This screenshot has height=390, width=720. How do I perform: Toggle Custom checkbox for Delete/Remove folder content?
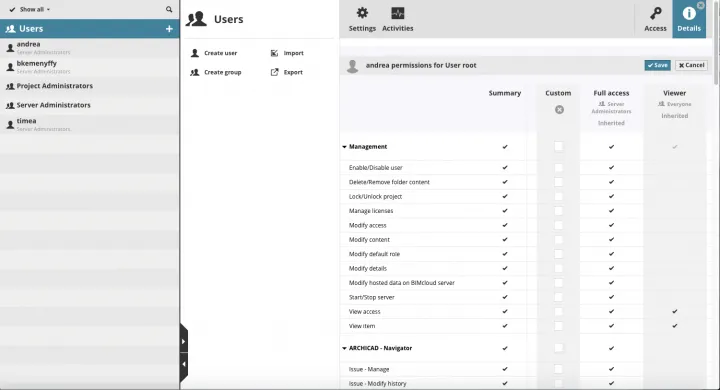click(558, 182)
